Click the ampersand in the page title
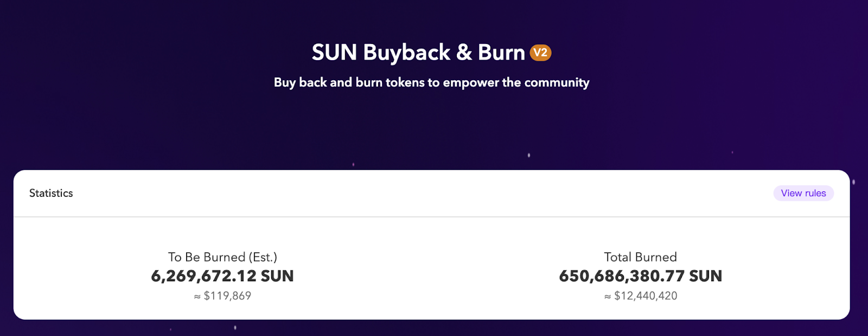This screenshot has width=868, height=336. (464, 53)
